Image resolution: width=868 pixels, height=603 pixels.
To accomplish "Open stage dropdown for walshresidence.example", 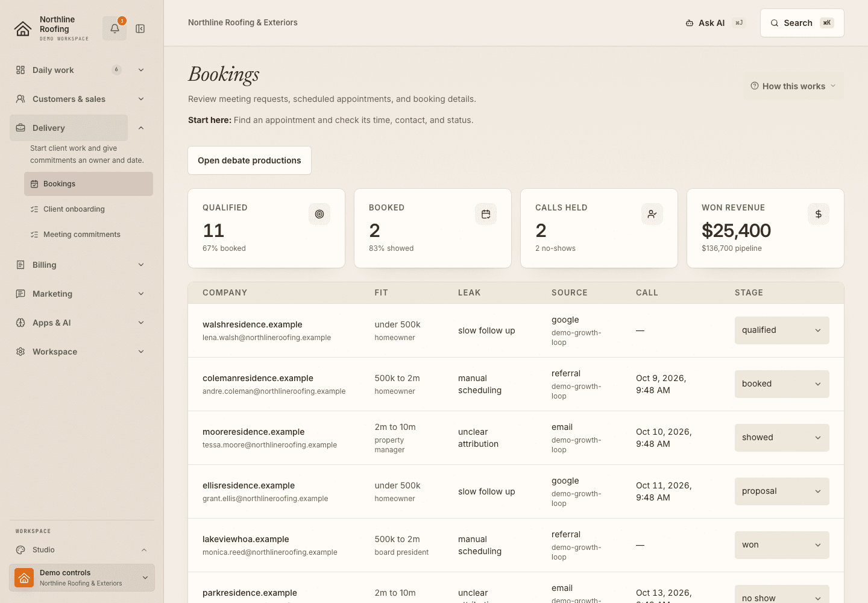I will click(782, 330).
